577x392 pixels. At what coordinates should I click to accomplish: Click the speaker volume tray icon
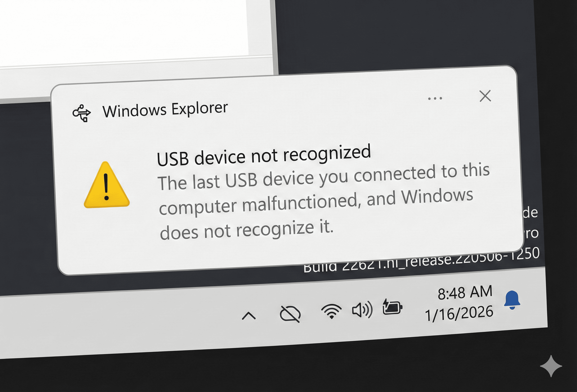tap(362, 310)
